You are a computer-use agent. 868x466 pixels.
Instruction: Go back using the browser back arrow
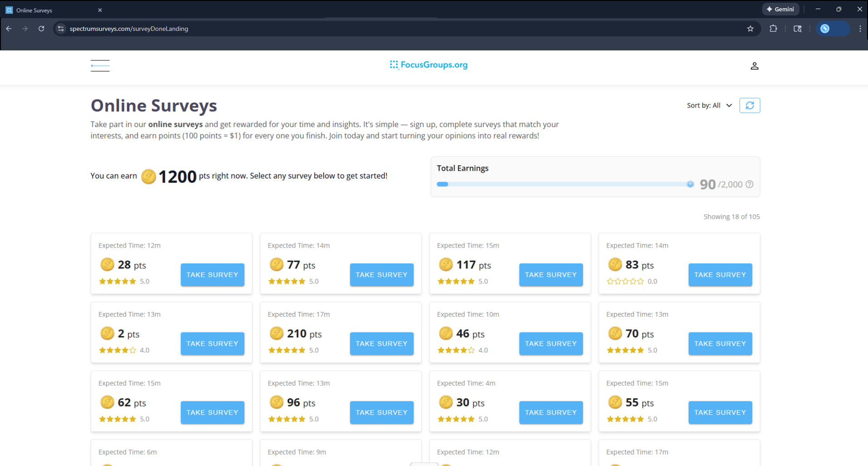coord(9,29)
